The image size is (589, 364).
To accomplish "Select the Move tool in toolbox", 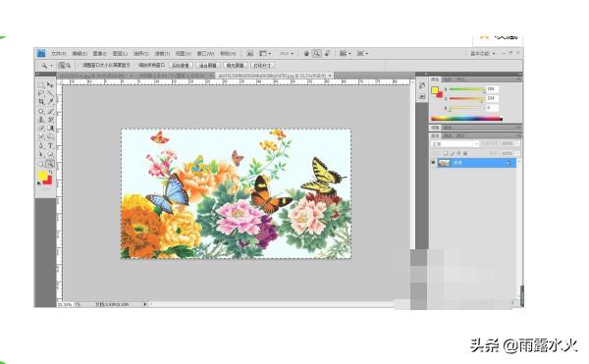I will (50, 84).
